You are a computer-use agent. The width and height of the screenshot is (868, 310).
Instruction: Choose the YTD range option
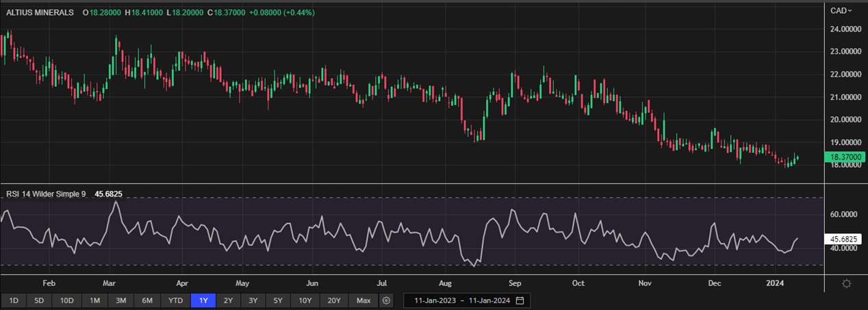(x=175, y=300)
